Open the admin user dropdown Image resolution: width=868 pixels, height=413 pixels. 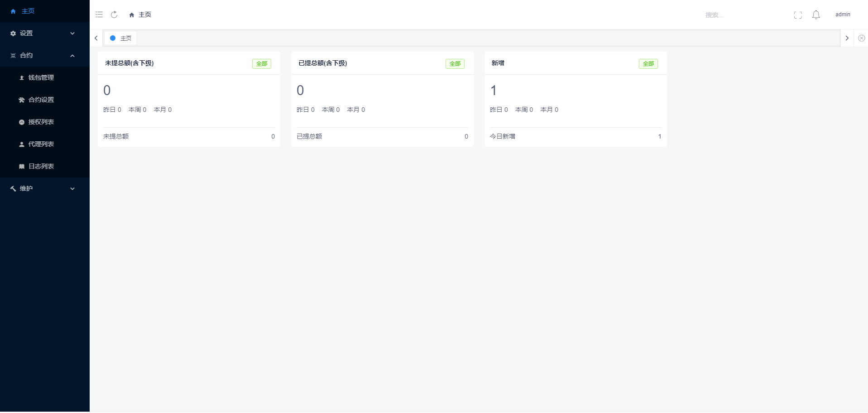[x=843, y=14]
